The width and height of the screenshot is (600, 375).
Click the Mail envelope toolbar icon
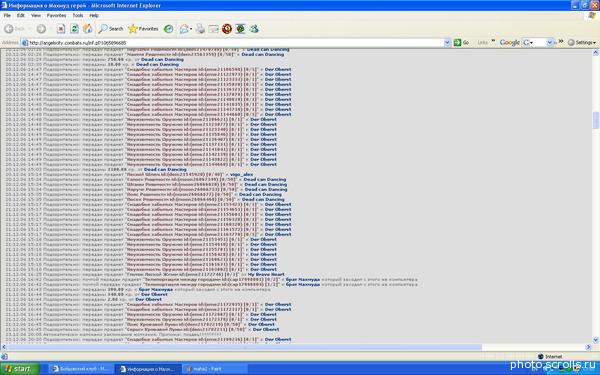click(184, 29)
